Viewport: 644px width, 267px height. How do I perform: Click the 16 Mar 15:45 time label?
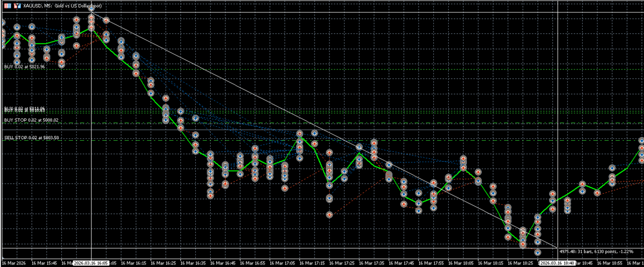coord(44,263)
